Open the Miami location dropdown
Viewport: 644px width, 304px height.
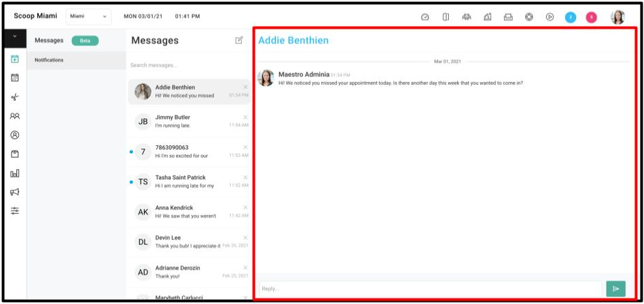[88, 16]
